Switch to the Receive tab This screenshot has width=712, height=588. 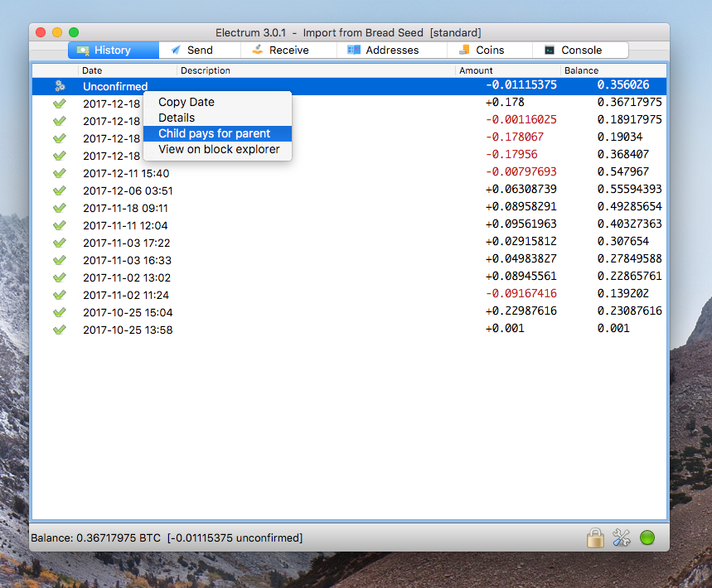tap(288, 50)
